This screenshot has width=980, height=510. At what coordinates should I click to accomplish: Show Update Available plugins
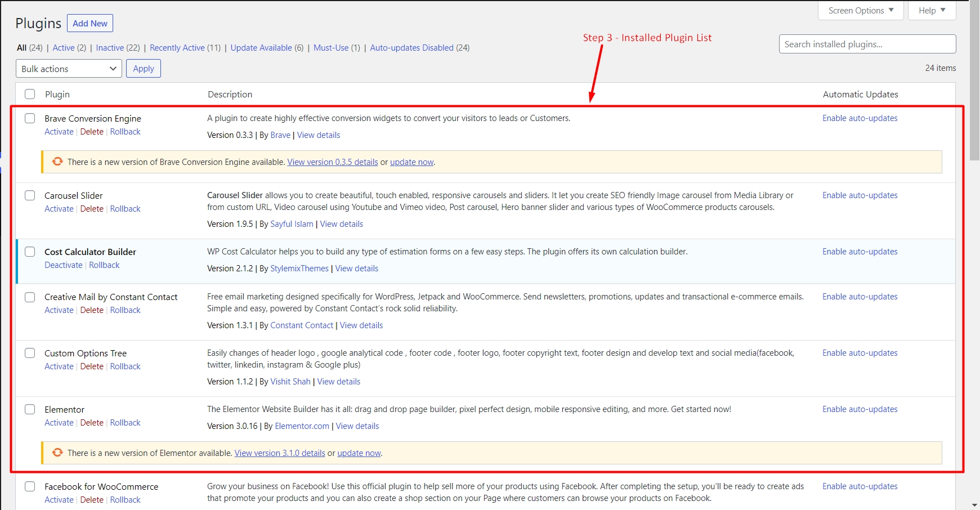[x=267, y=48]
